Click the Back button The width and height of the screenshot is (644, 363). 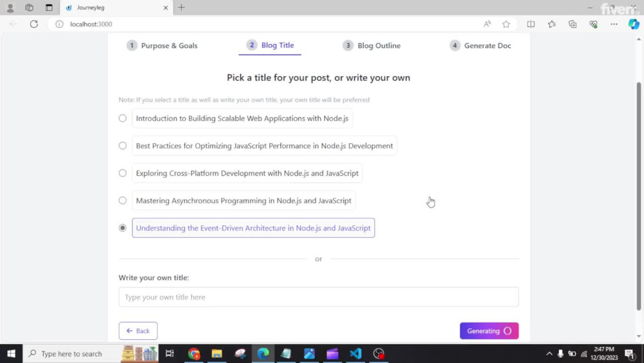pyautogui.click(x=138, y=331)
